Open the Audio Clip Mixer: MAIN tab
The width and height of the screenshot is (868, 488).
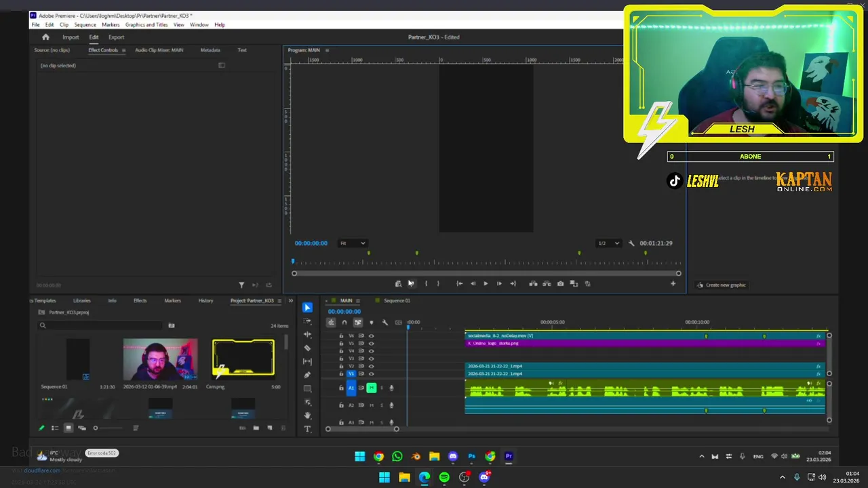[x=159, y=50]
